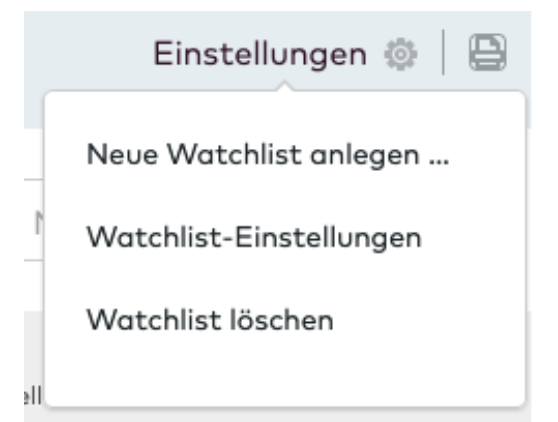Click the middle entry Watchlist-Einstellungen
558x422 pixels.
coord(254,237)
